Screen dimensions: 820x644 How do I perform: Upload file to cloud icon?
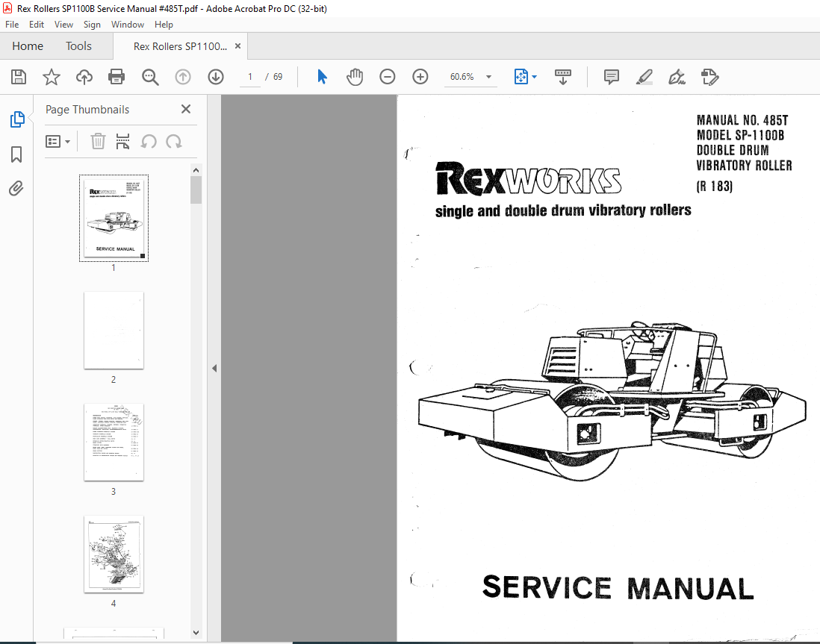click(x=84, y=77)
